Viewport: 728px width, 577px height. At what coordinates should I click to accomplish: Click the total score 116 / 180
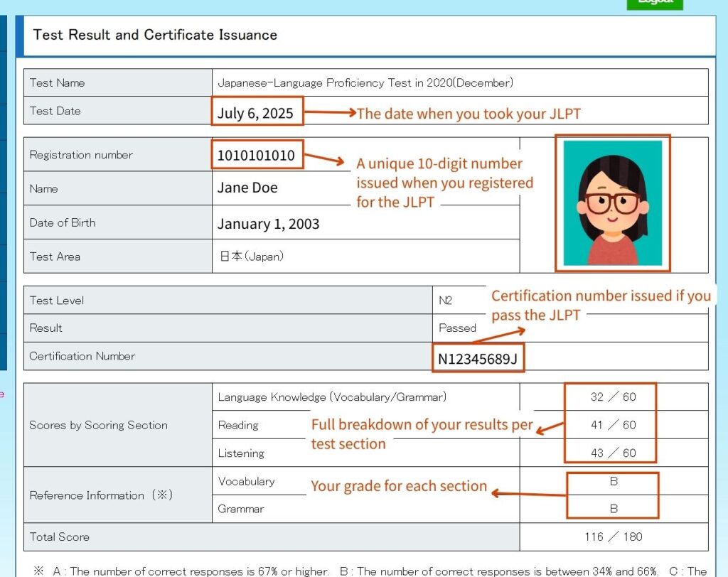(x=614, y=536)
